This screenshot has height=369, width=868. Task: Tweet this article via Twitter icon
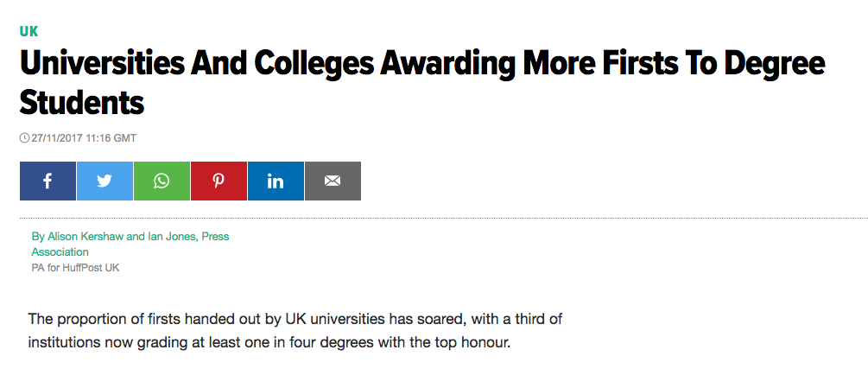[105, 181]
